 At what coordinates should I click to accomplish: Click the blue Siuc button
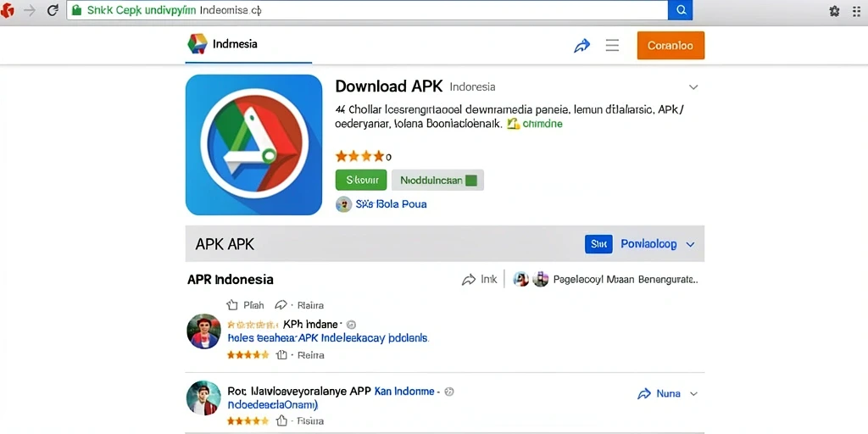(x=598, y=243)
